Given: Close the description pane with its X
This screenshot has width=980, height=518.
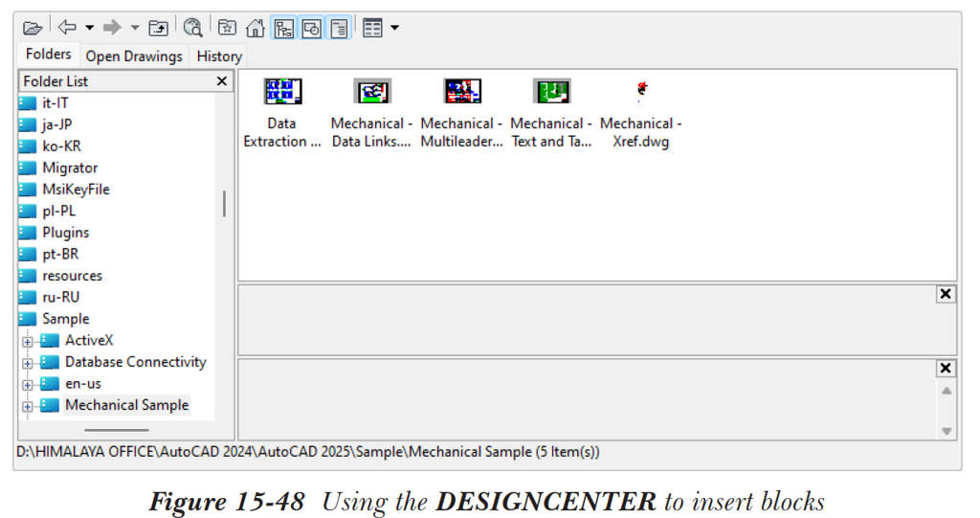Looking at the screenshot, I should (946, 368).
